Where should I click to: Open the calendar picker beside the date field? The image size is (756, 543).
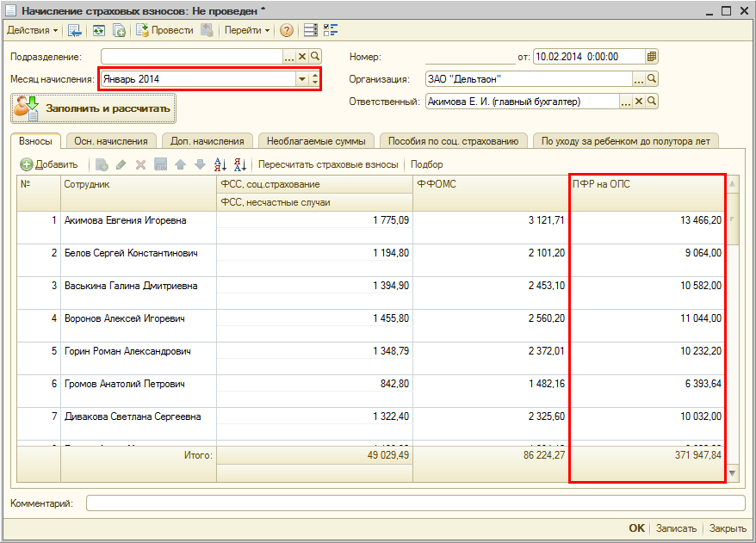click(x=652, y=57)
